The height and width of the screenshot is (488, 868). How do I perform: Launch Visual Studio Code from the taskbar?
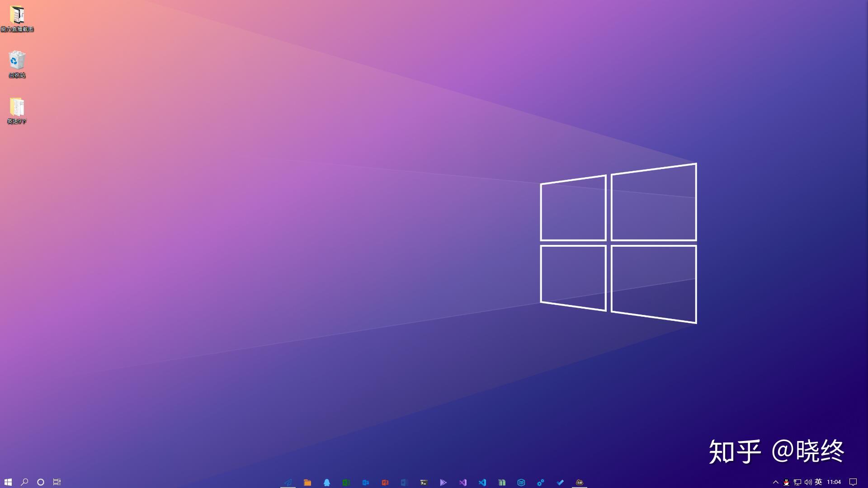click(482, 482)
